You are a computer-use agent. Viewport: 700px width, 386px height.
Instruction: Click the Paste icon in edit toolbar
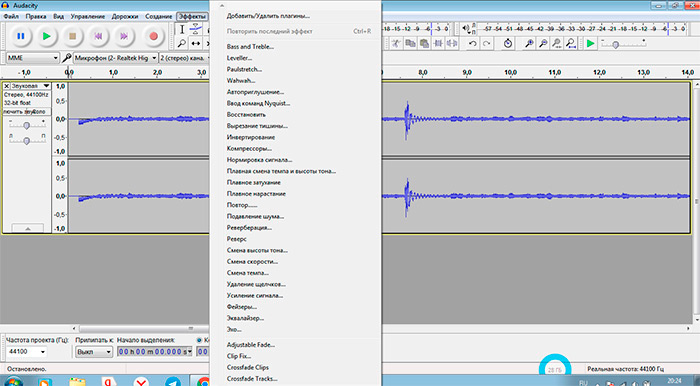tap(424, 43)
